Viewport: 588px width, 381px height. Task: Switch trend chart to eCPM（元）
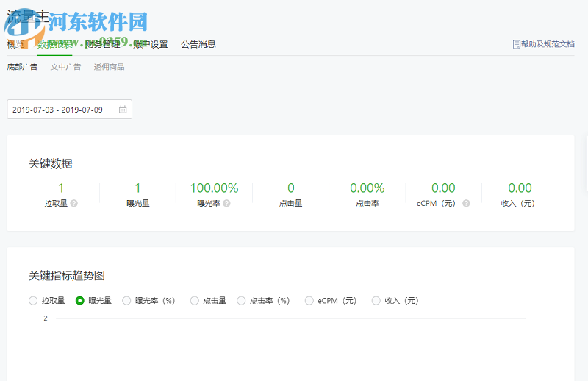[x=309, y=300]
